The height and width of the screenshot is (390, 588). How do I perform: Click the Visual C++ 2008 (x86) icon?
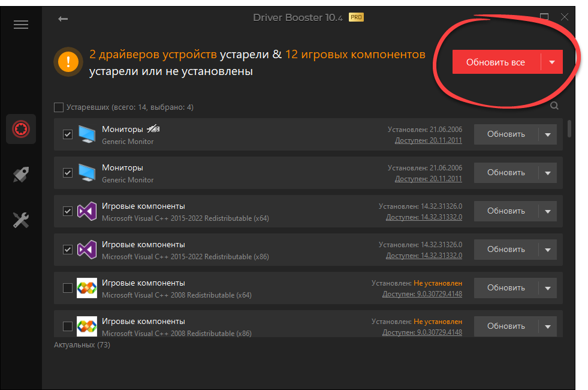[87, 326]
